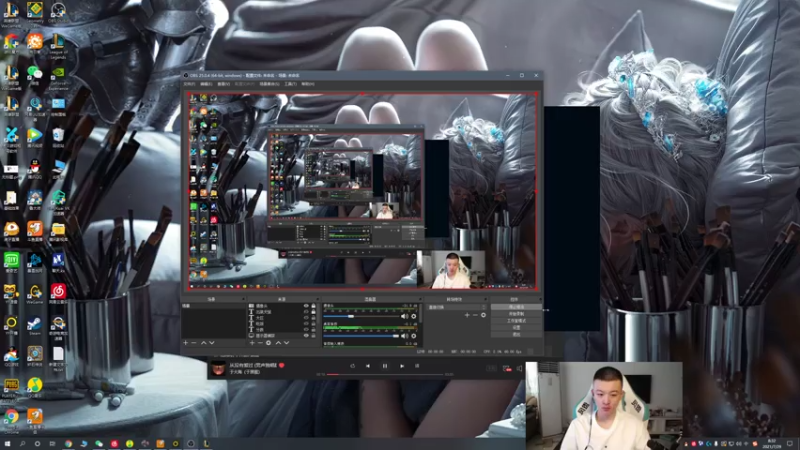
Task: Hide the 摄像头 camera source
Action: (x=306, y=306)
